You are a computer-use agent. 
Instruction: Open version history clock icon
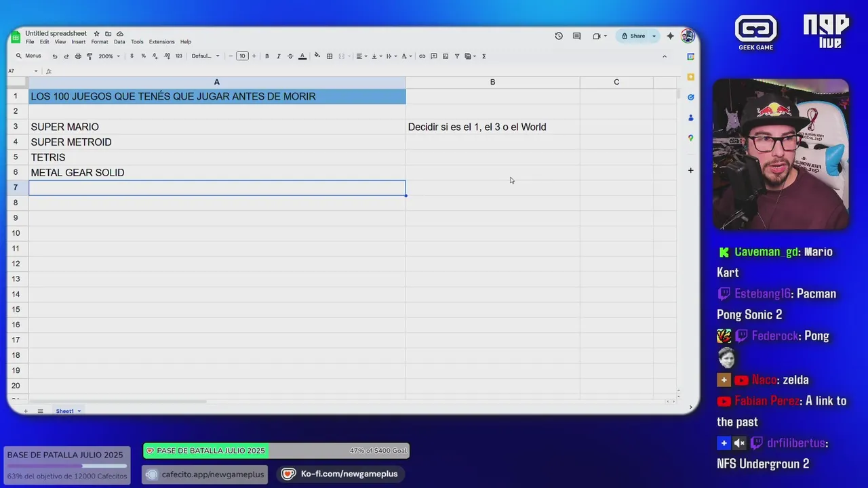point(559,36)
